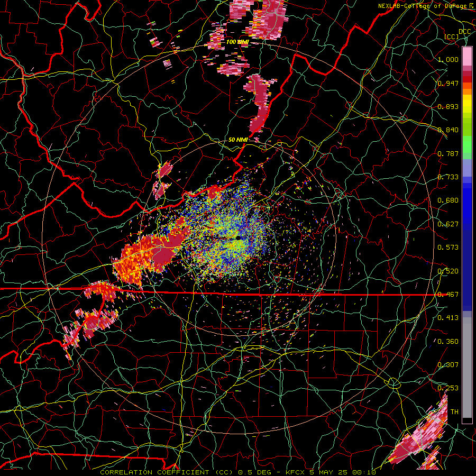The height and width of the screenshot is (476, 476).
Task: Select the 0.307 color scale value
Action: [x=448, y=364]
